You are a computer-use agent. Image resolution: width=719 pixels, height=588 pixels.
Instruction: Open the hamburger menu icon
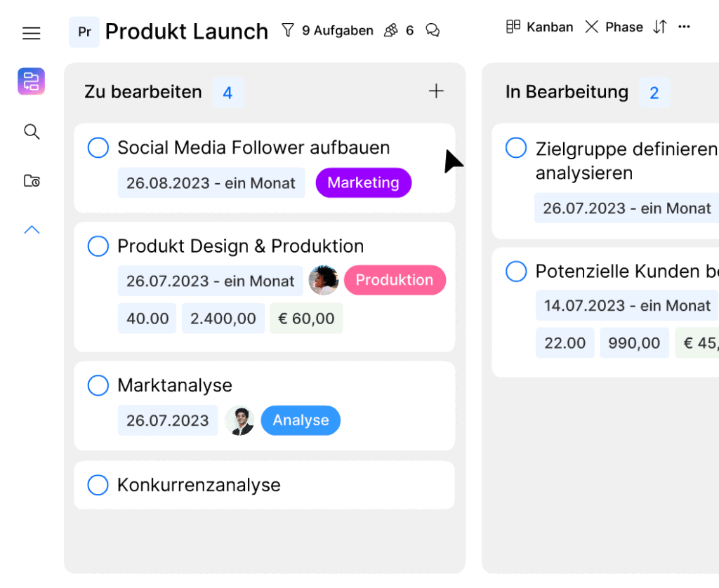coord(32,33)
